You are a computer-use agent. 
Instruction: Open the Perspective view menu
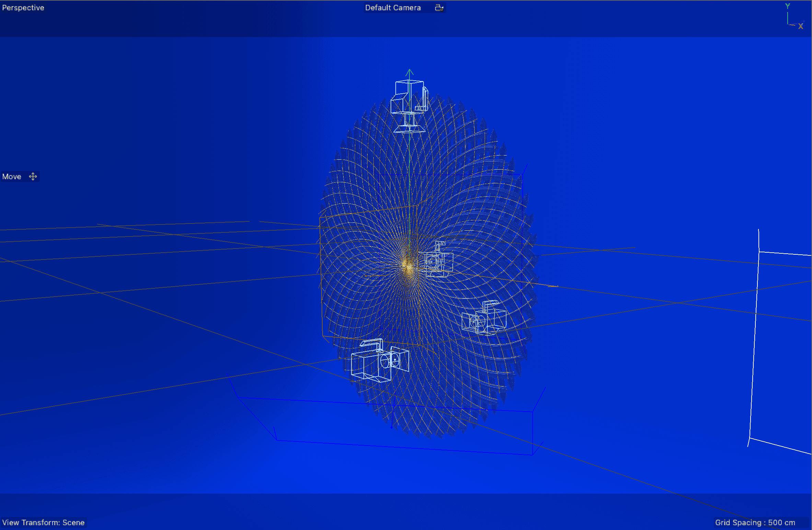point(23,8)
